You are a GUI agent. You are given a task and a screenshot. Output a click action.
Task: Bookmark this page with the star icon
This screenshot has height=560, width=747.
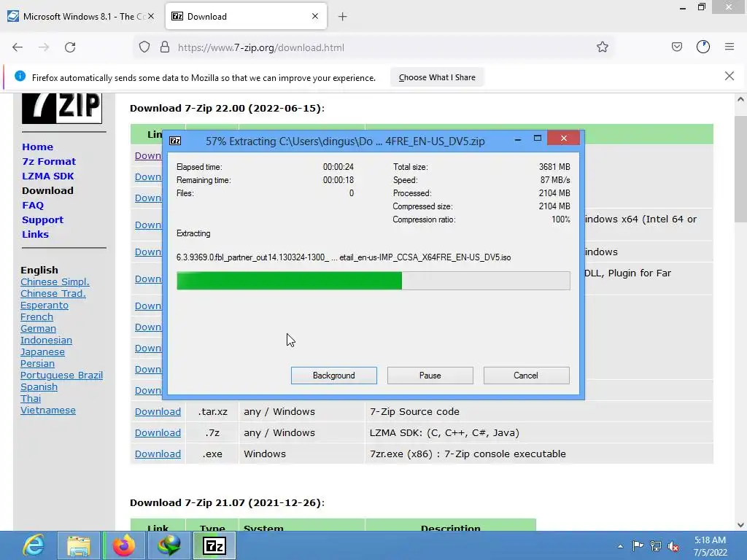(x=602, y=47)
